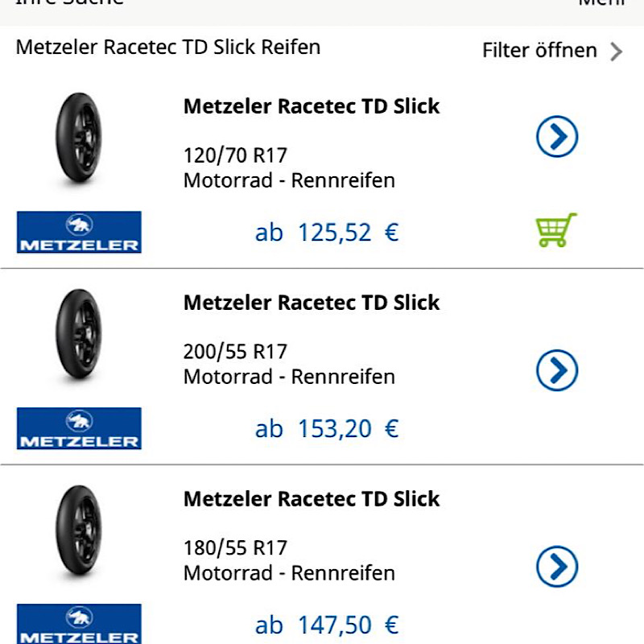
Task: Open details arrow for 180/55 R17 tire
Action: point(557,567)
